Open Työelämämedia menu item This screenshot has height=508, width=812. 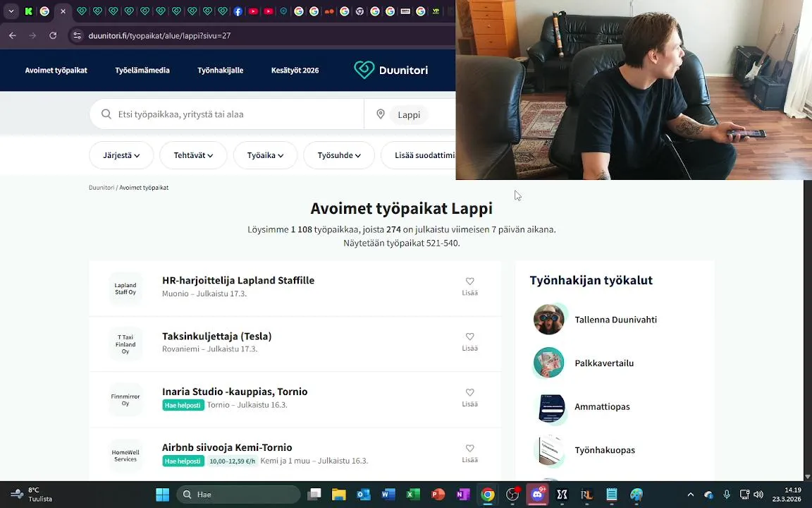(142, 70)
